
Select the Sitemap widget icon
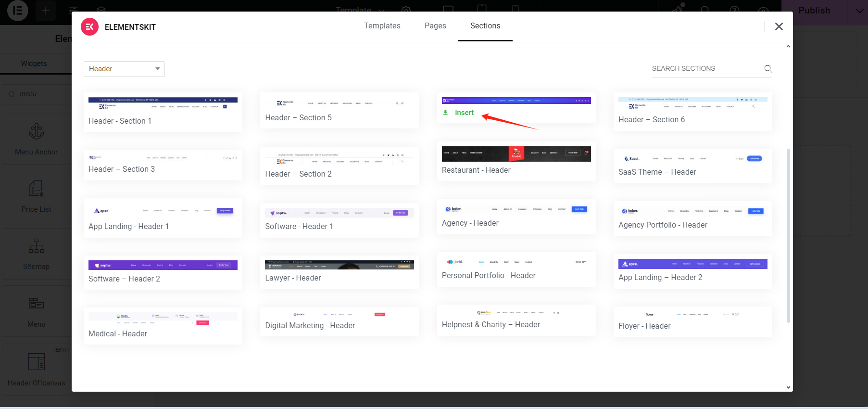pos(37,246)
